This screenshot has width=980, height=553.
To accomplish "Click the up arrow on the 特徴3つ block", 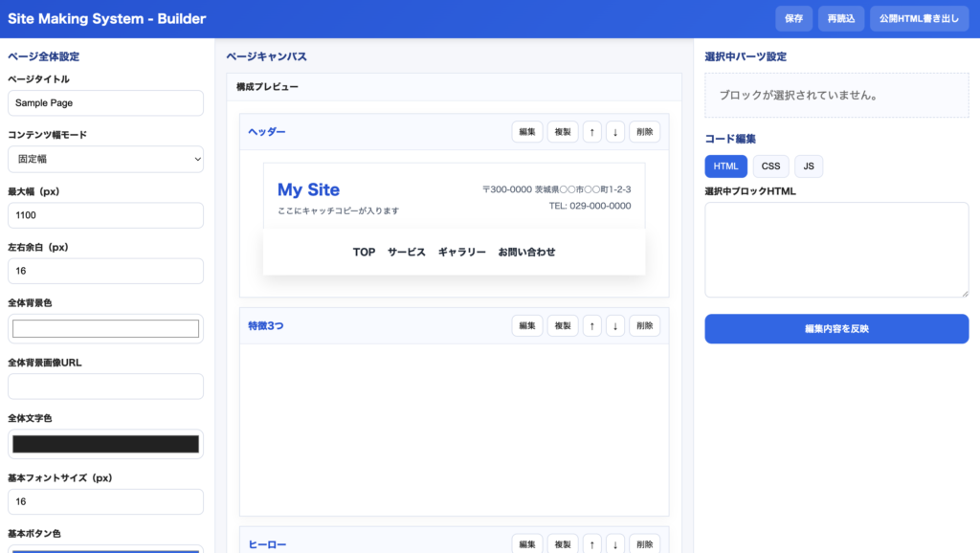I will coord(592,326).
